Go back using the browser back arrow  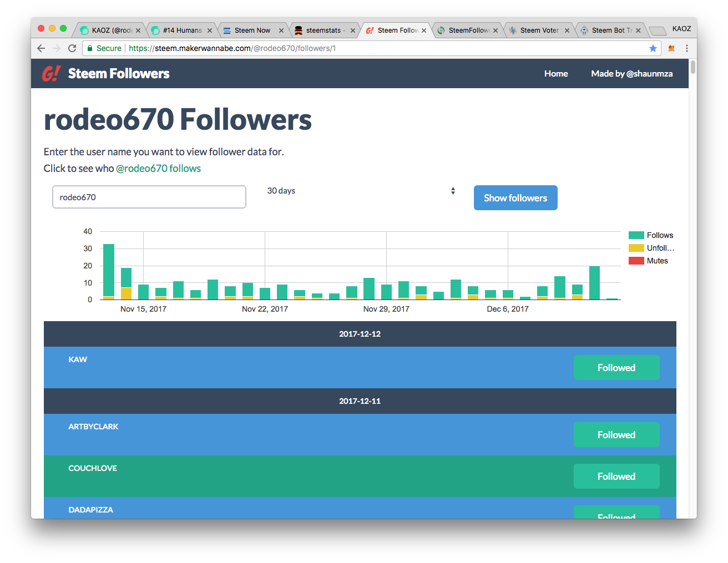click(41, 48)
